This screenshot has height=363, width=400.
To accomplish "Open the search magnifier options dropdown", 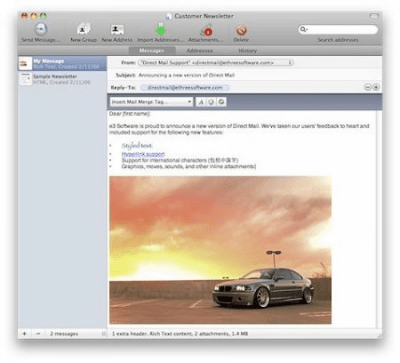I will 303,29.
